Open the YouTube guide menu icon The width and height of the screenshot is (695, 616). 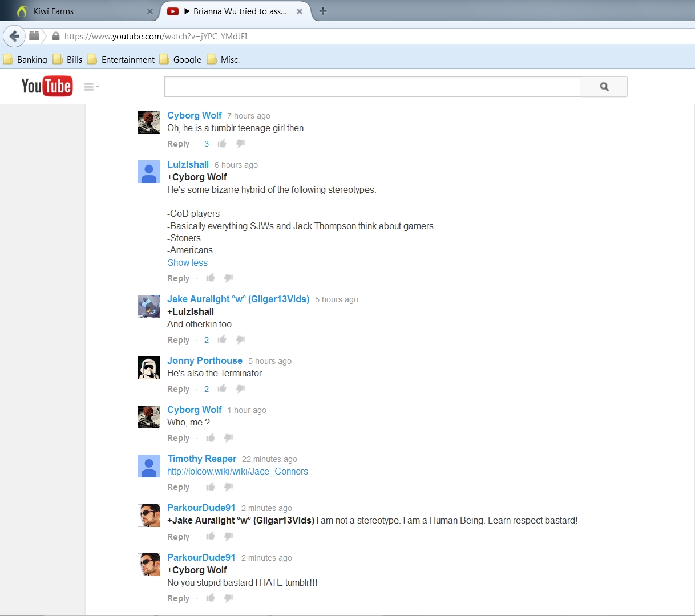pyautogui.click(x=91, y=87)
